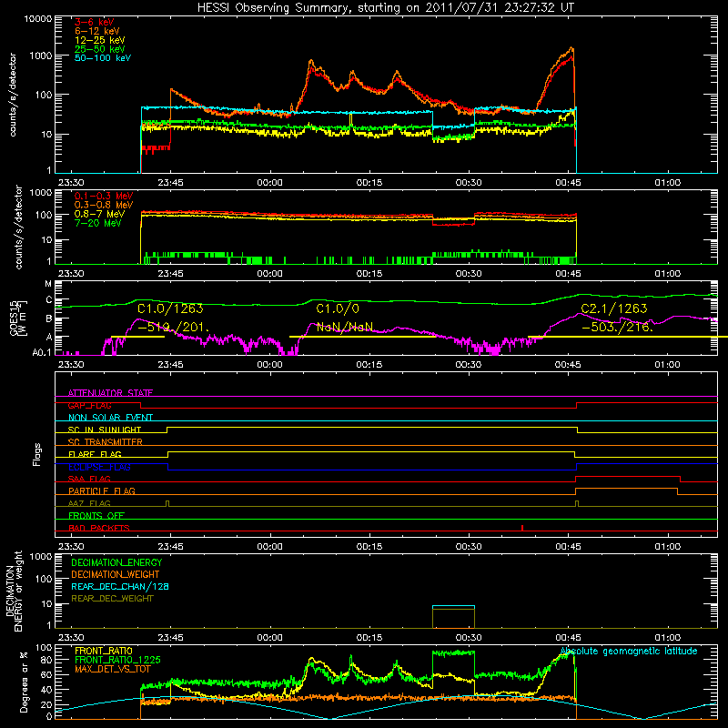
Task: Select the ECLIPSE_FLAG label
Action: pyautogui.click(x=99, y=467)
